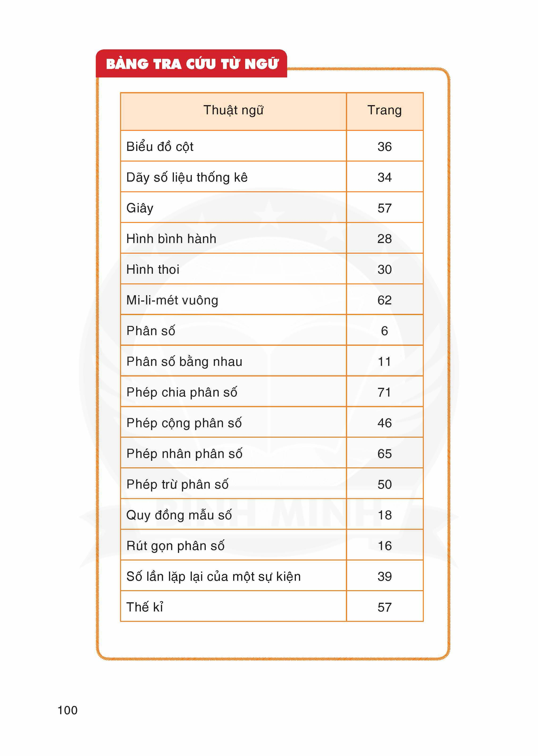Click the "Phép nhân phân số" term

click(x=184, y=454)
